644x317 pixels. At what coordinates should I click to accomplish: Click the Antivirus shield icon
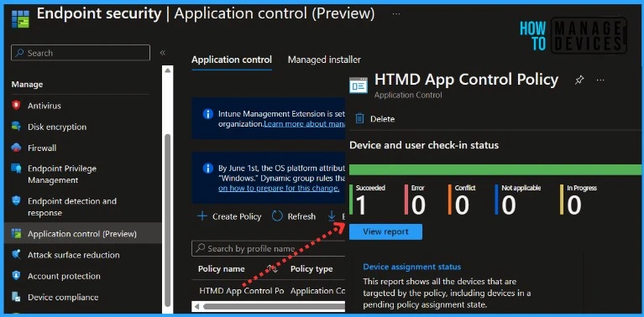pyautogui.click(x=17, y=106)
